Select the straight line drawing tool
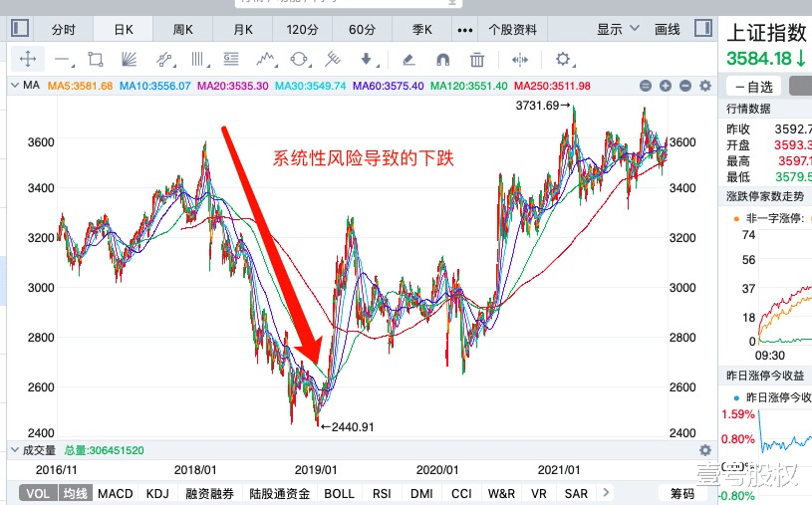812x505 pixels. [63, 60]
